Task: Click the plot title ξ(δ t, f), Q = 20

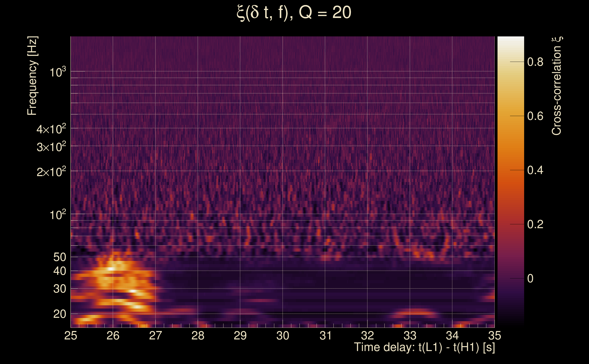Action: pyautogui.click(x=294, y=13)
